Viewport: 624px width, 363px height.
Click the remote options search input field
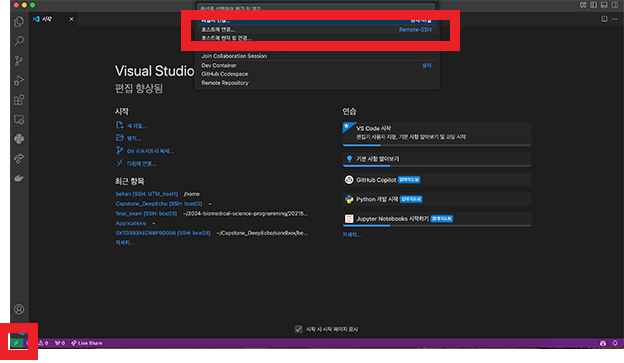point(316,8)
